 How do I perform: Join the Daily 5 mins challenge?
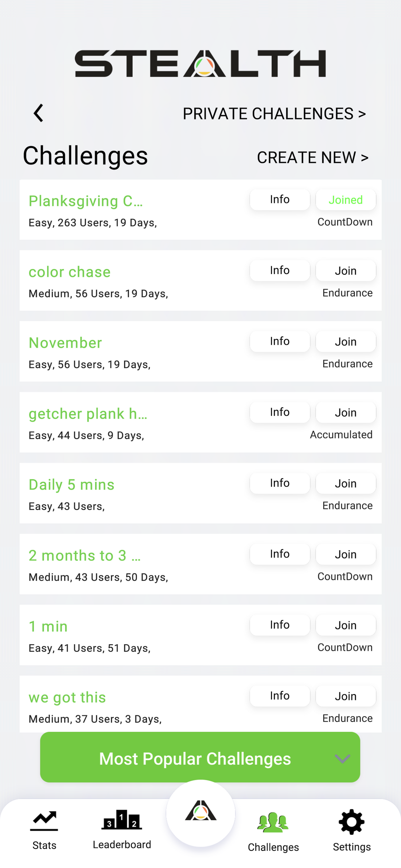pos(345,484)
